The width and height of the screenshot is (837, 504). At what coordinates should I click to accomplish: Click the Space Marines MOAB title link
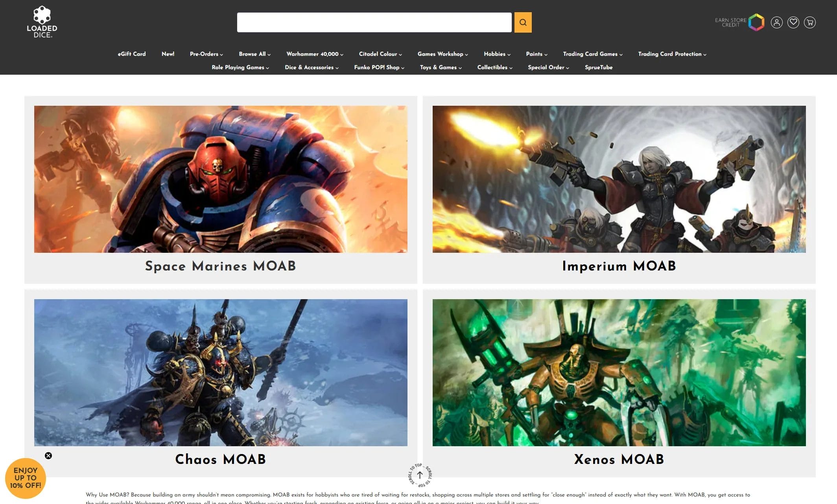pos(220,266)
